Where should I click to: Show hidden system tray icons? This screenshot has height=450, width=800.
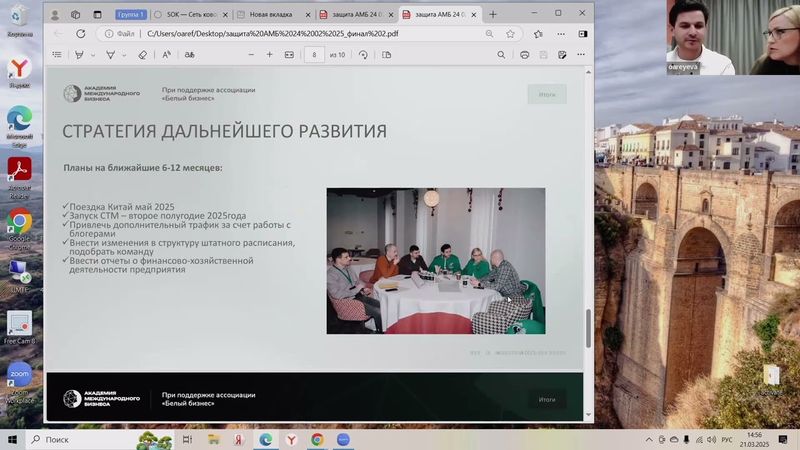(x=649, y=439)
